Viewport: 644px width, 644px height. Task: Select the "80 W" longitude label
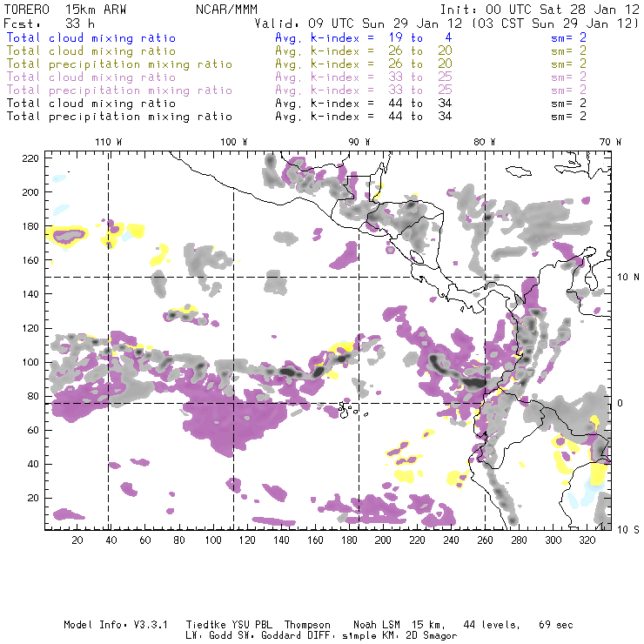(485, 142)
